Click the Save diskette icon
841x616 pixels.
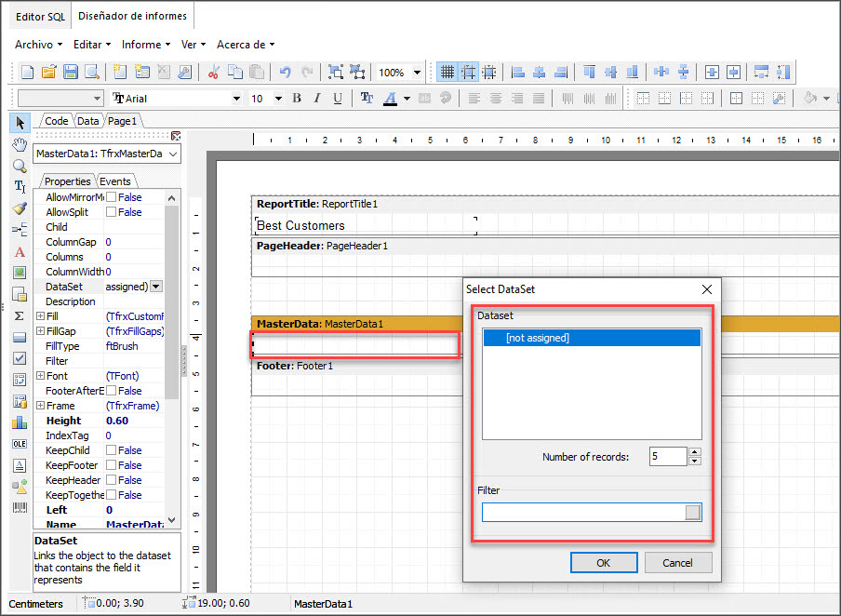coord(71,72)
